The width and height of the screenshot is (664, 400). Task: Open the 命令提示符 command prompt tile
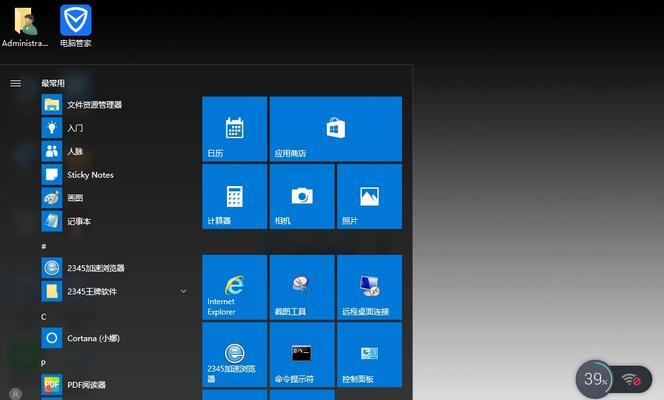302,355
